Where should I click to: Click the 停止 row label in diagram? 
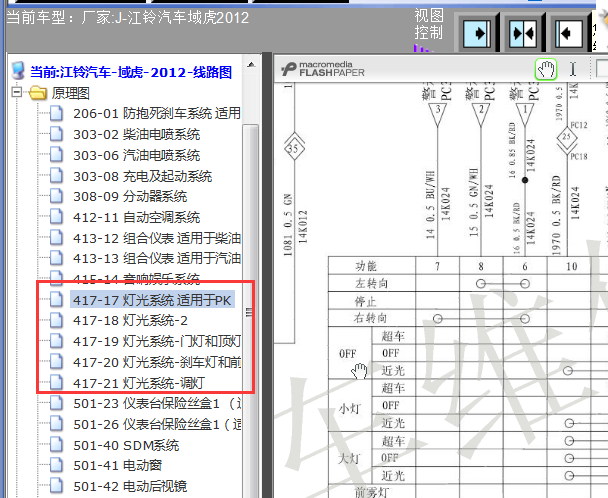pos(365,301)
